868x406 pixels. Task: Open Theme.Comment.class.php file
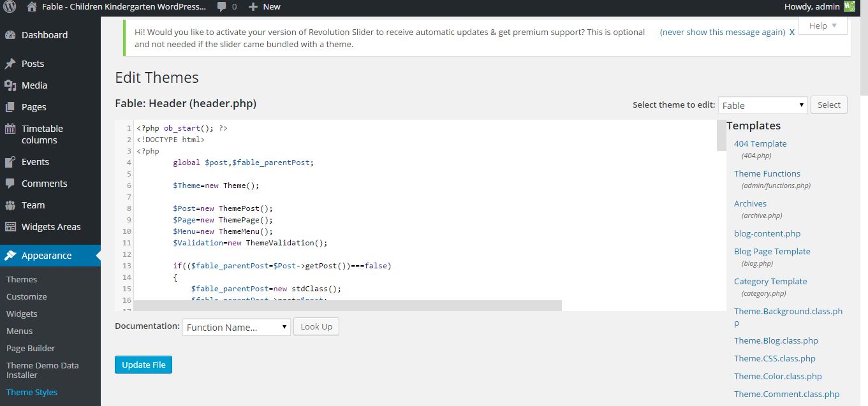(787, 394)
